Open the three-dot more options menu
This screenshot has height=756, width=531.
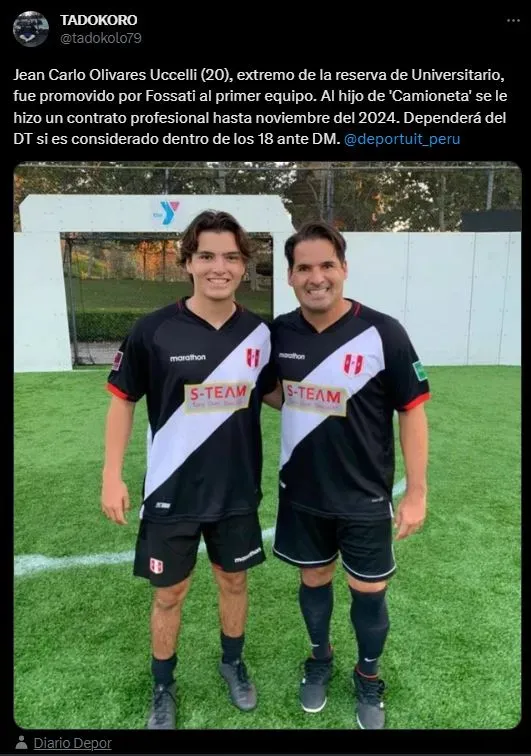point(513,21)
